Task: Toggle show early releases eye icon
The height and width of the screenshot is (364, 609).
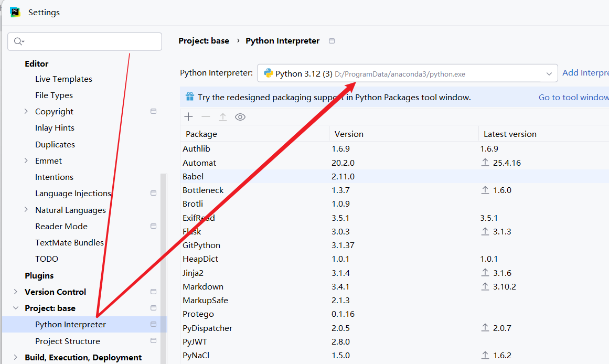Action: (x=240, y=117)
